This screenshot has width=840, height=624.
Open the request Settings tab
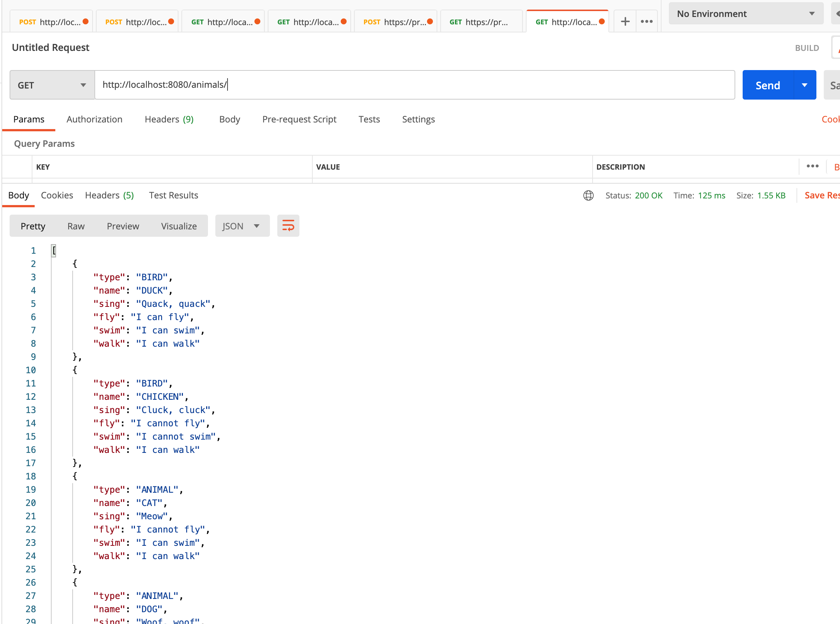[418, 119]
